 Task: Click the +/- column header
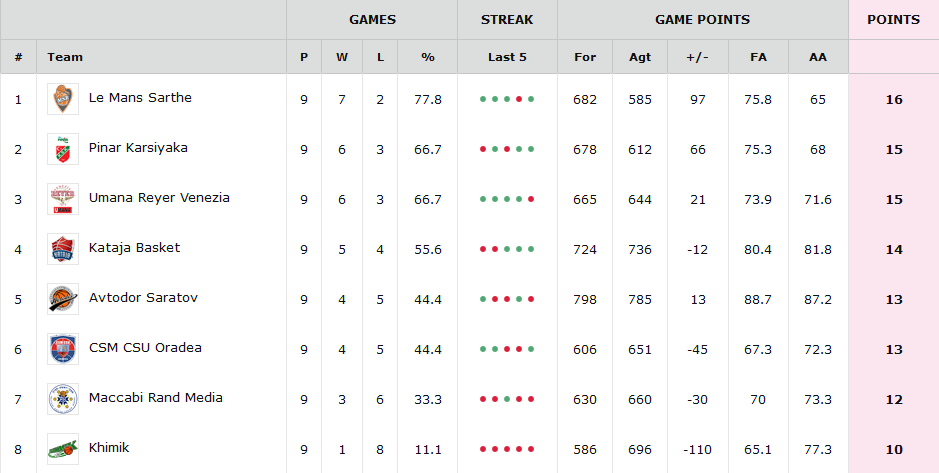coord(698,57)
